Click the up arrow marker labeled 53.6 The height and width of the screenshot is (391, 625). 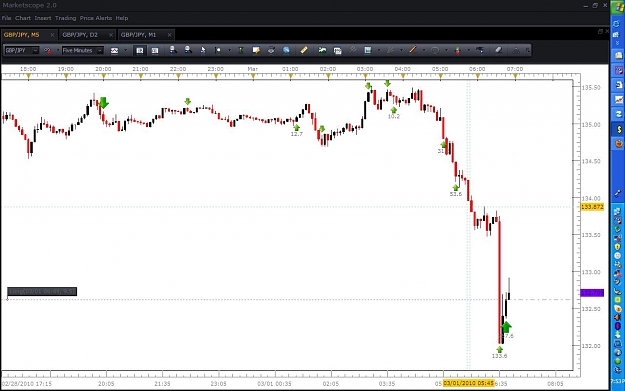tap(456, 187)
